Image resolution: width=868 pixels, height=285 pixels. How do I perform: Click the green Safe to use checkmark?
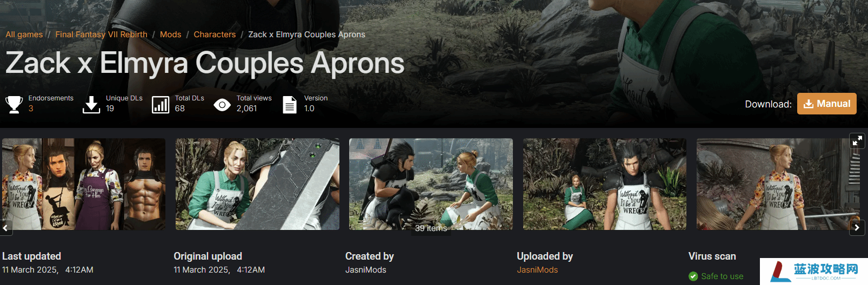pos(693,276)
